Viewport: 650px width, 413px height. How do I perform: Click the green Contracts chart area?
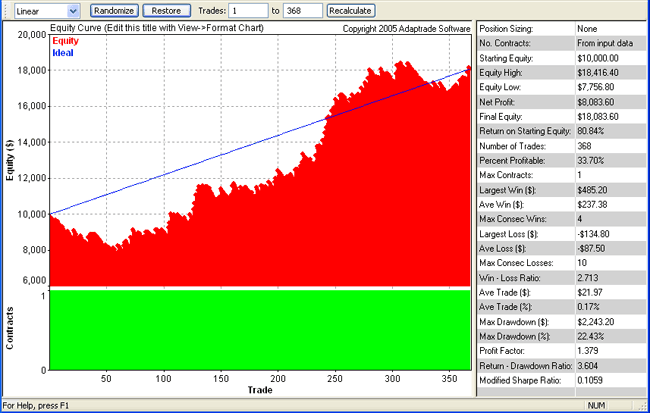tap(260, 330)
